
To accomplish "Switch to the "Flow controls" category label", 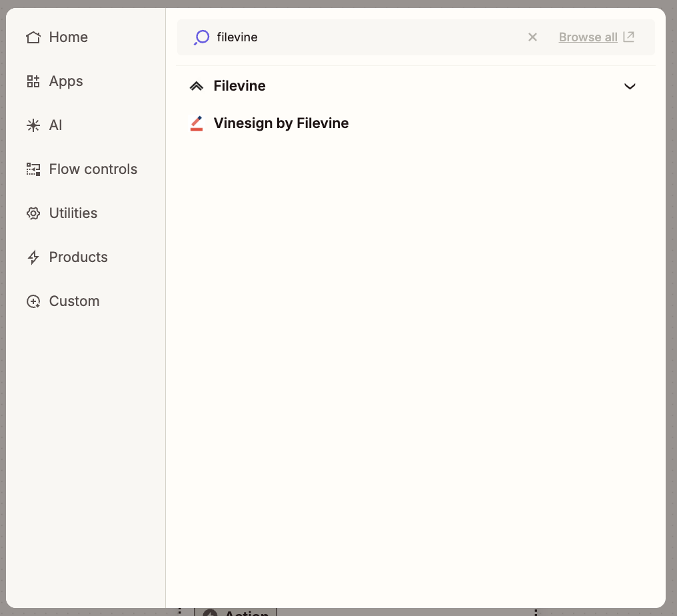I will [x=93, y=169].
